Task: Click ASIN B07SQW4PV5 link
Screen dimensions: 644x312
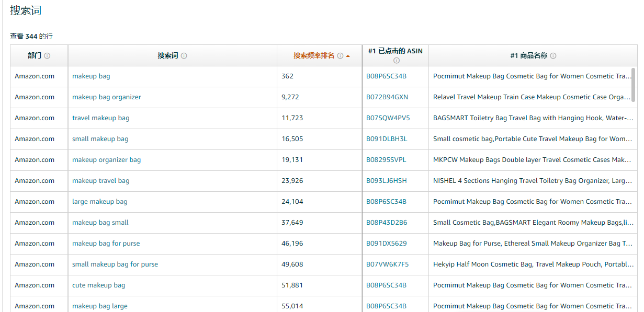Action: point(388,118)
